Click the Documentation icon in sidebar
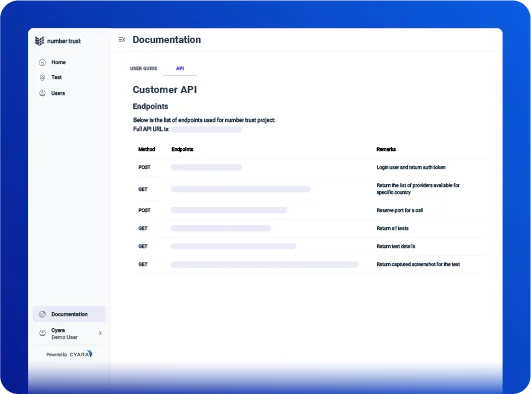 [x=42, y=314]
